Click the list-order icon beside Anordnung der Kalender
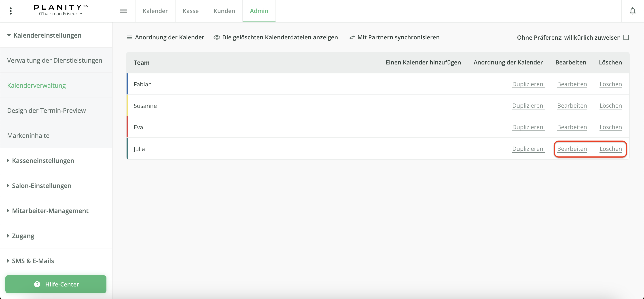The width and height of the screenshot is (644, 299). [129, 38]
